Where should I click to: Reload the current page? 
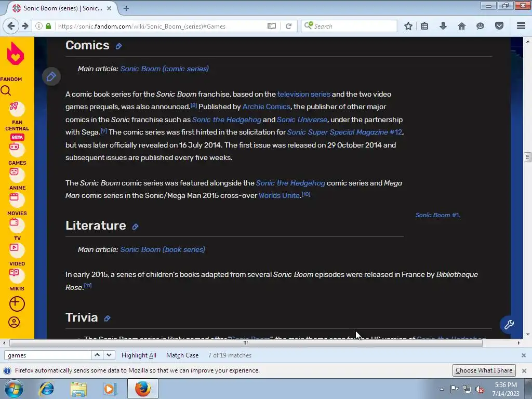pyautogui.click(x=289, y=26)
